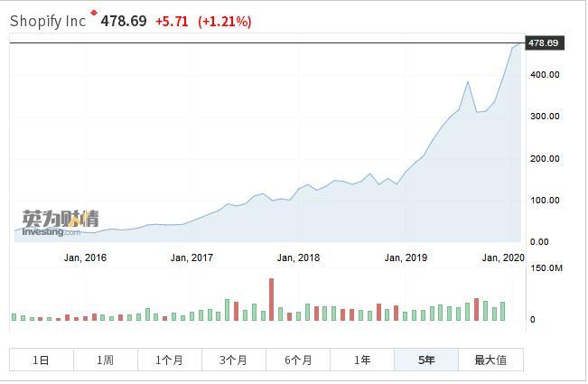
Task: Click the Jan, 2016 axis label
Action: pos(85,258)
